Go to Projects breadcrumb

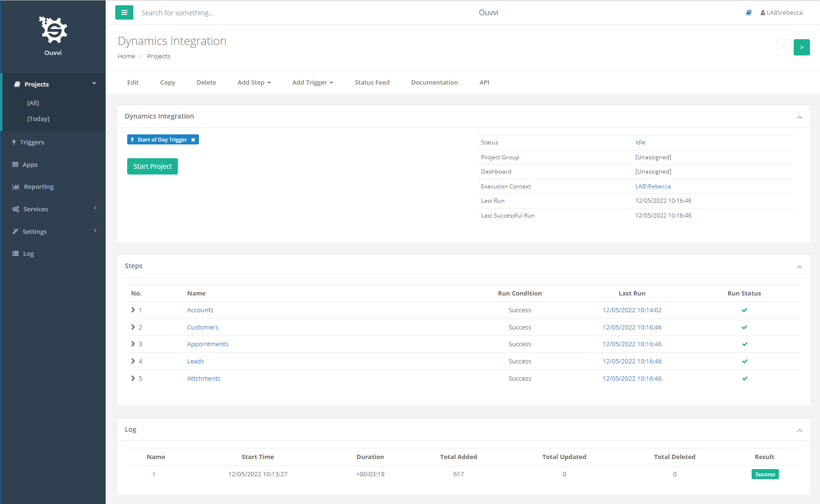tap(159, 56)
